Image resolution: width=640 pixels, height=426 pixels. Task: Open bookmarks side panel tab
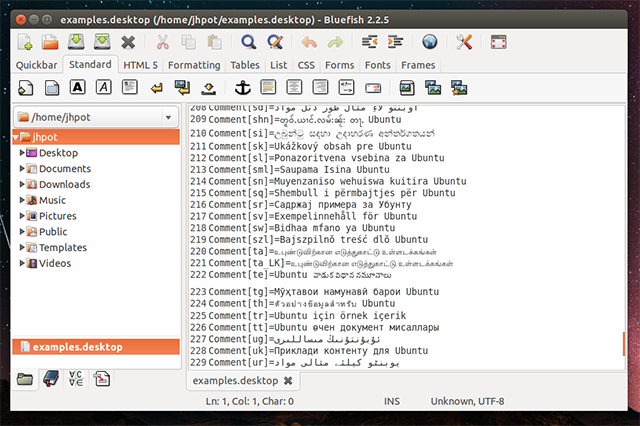click(x=51, y=379)
